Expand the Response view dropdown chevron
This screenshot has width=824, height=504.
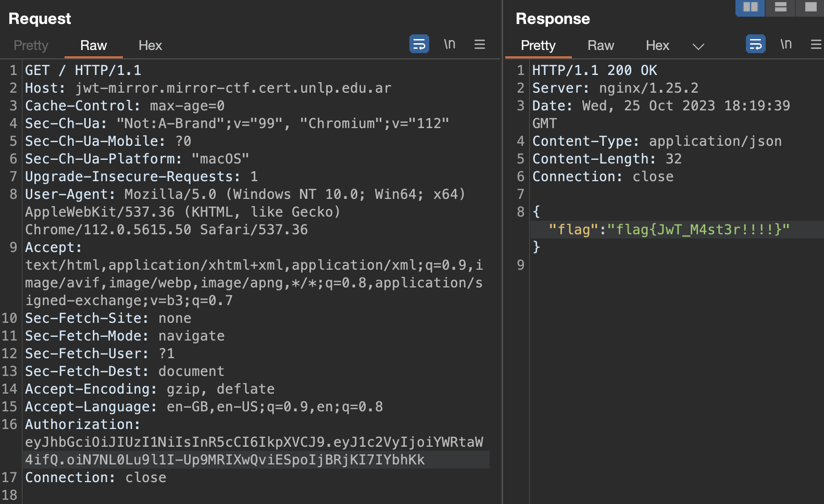[x=698, y=46]
